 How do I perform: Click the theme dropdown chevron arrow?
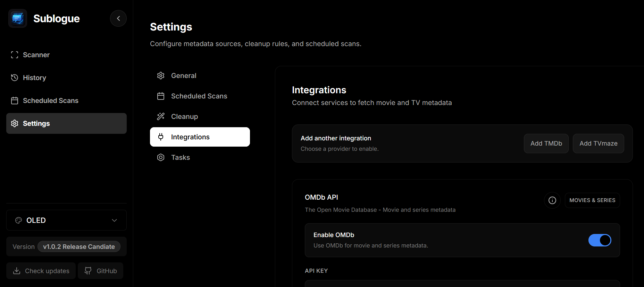[114, 220]
